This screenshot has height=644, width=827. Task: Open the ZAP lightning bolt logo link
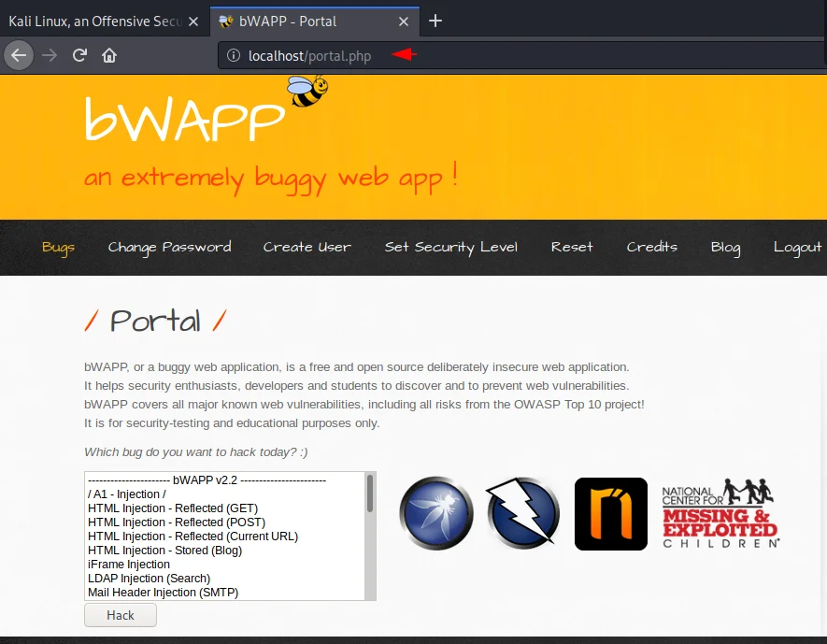522,513
